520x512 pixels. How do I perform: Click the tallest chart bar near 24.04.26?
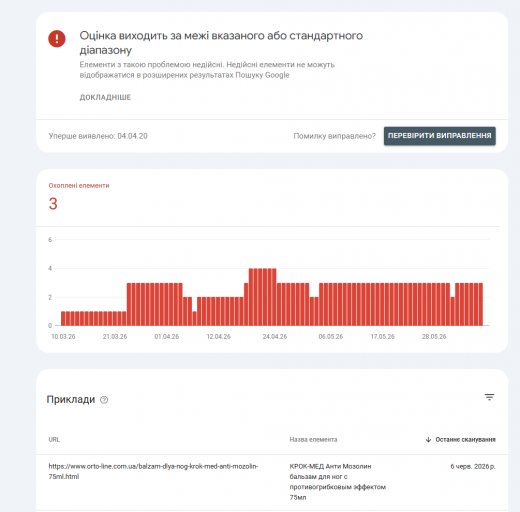click(274, 297)
